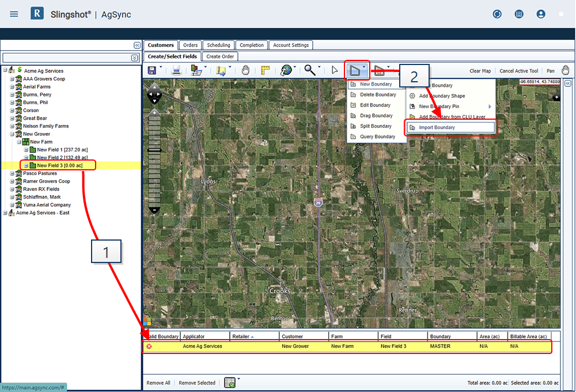Click the globe map toolbar icon
576x392 pixels.
[286, 70]
